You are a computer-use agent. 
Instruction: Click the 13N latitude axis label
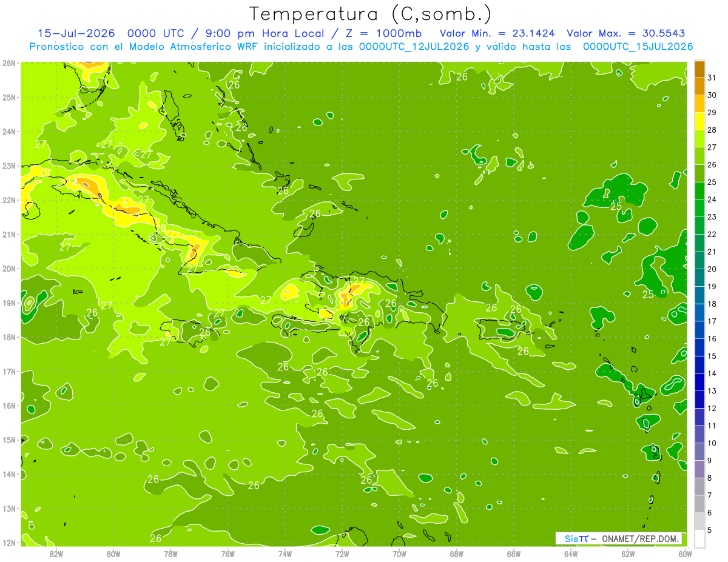click(x=9, y=508)
